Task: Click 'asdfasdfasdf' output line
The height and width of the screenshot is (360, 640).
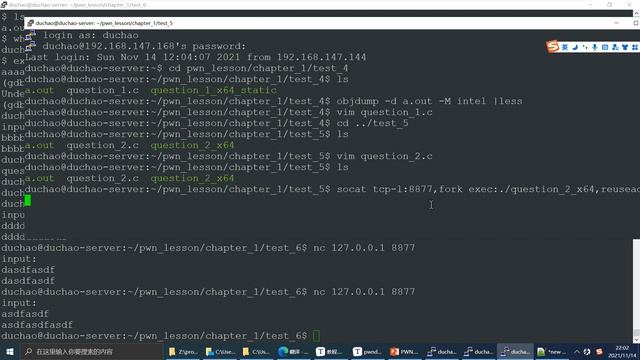Action: click(x=37, y=325)
